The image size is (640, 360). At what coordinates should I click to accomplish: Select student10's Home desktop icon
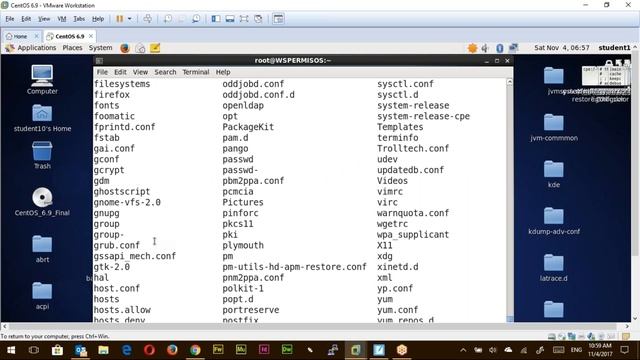point(42,118)
